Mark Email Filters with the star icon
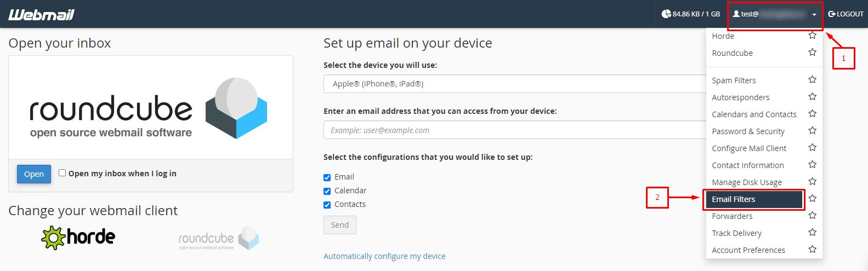This screenshot has height=271, width=868. [812, 198]
